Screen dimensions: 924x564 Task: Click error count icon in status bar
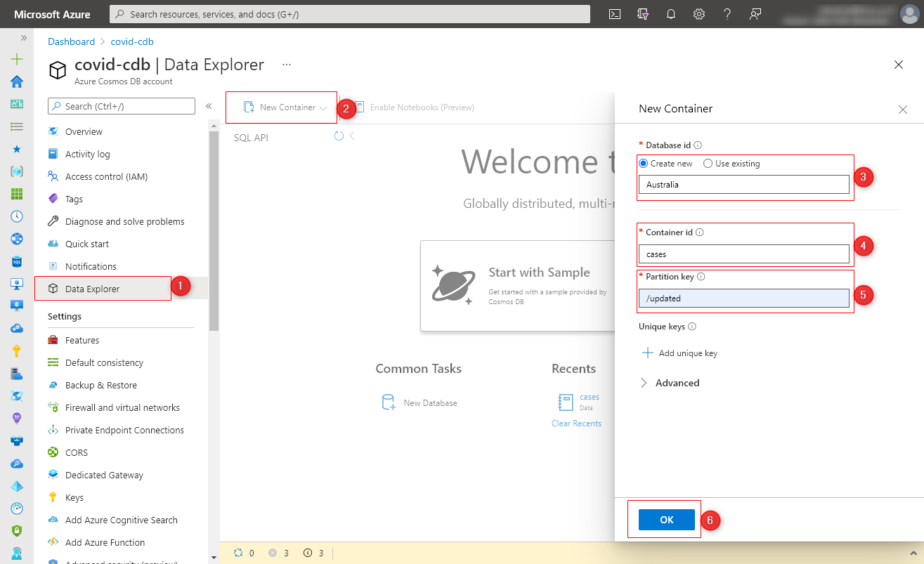click(x=273, y=553)
